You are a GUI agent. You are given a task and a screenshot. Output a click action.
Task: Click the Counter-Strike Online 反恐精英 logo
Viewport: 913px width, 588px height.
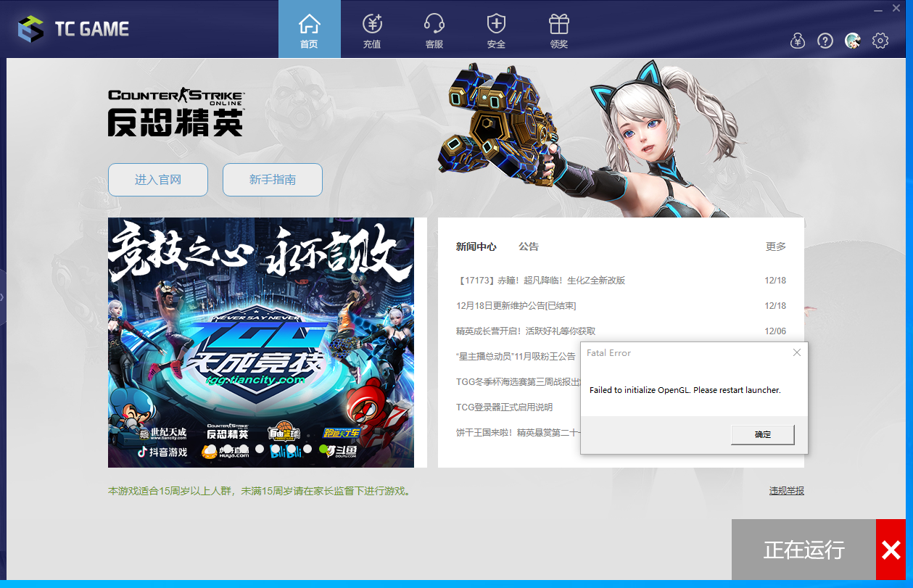pyautogui.click(x=176, y=112)
